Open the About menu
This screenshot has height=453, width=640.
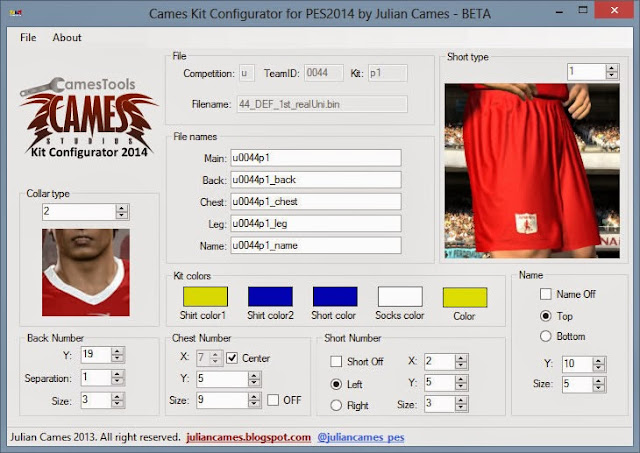[x=67, y=38]
